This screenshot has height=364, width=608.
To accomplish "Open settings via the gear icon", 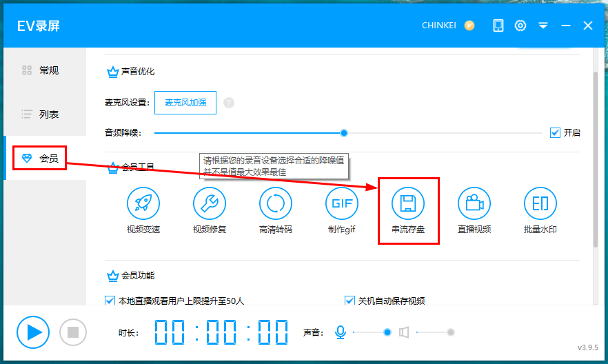I will [520, 26].
